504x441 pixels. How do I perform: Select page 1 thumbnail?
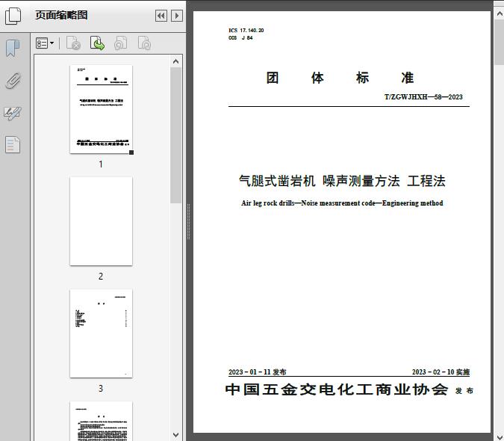[x=101, y=109]
